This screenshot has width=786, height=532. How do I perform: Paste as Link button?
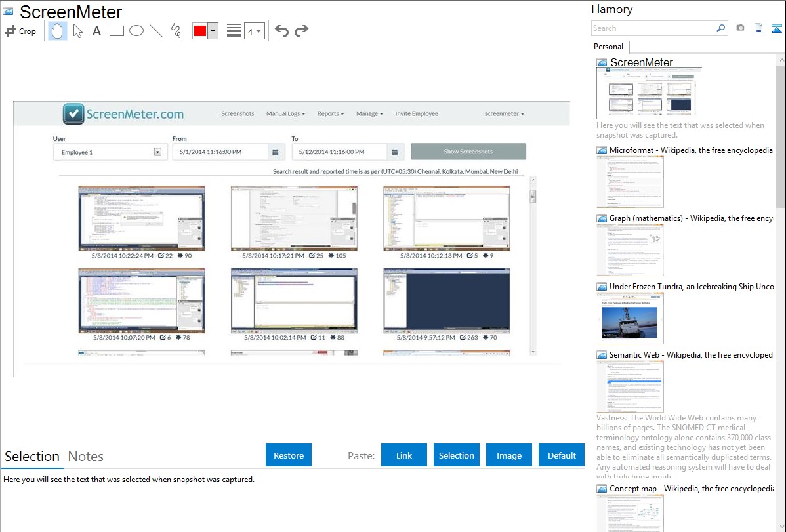[x=404, y=455]
